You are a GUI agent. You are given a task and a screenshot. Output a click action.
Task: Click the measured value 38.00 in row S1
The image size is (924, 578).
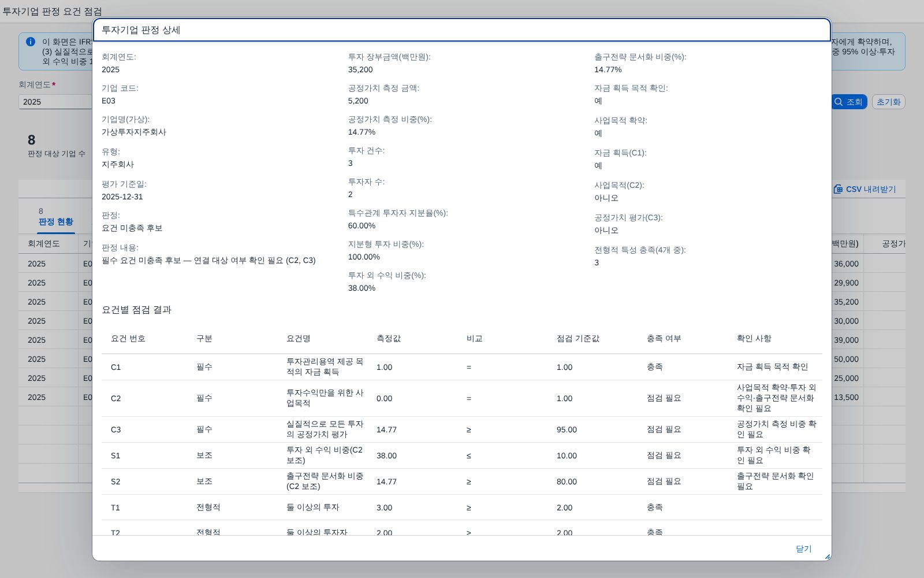[x=386, y=455]
